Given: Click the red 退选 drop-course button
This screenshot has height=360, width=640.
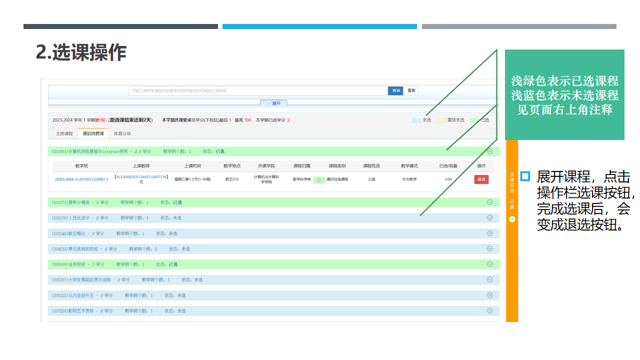Looking at the screenshot, I should (481, 180).
